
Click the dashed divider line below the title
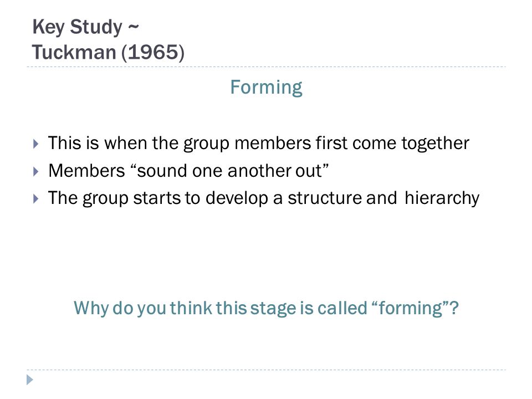266,67
